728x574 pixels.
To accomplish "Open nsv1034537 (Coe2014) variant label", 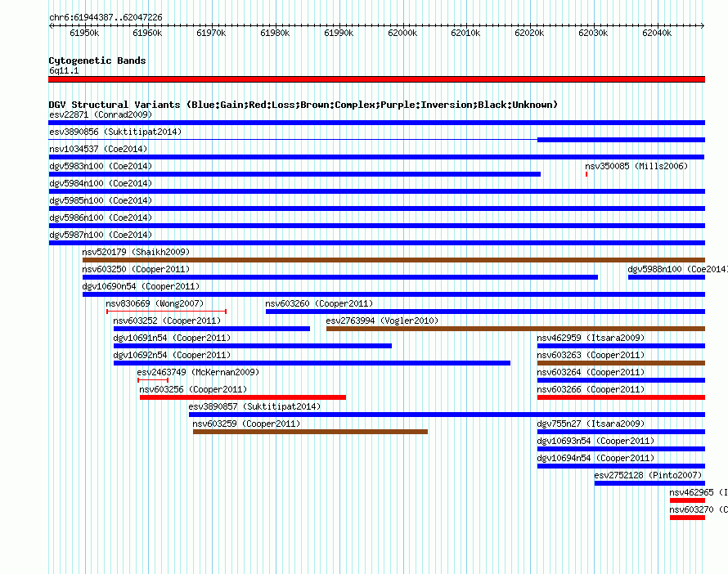I will click(x=98, y=149).
